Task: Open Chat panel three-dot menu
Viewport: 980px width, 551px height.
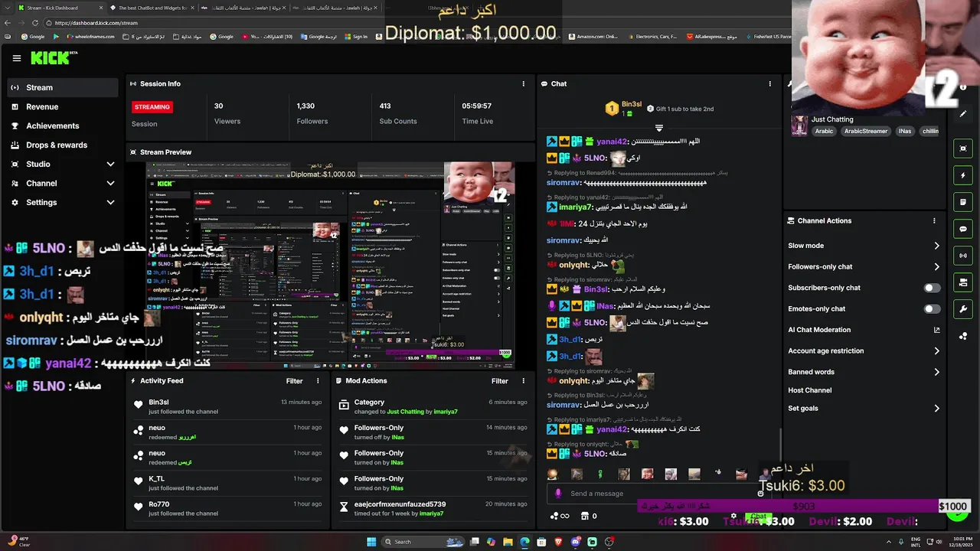Action: coord(769,83)
